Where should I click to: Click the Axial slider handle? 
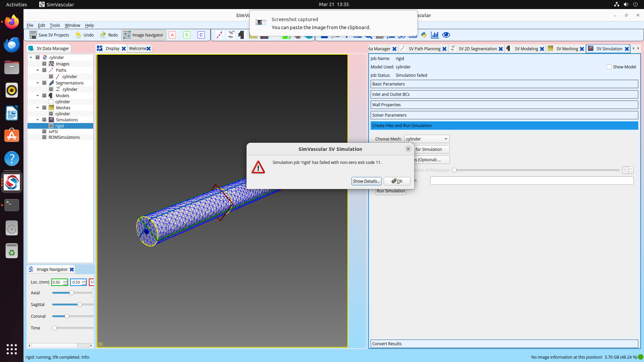pyautogui.click(x=71, y=293)
